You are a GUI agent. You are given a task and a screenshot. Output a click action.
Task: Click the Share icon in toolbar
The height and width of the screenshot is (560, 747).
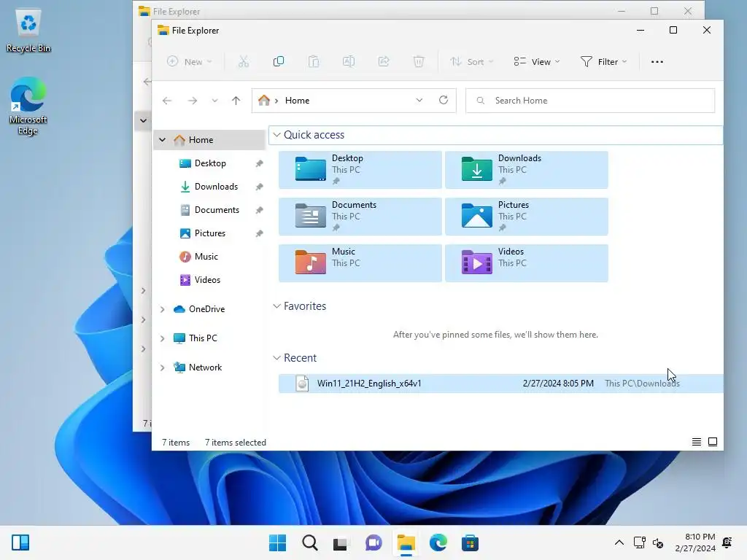(x=384, y=61)
